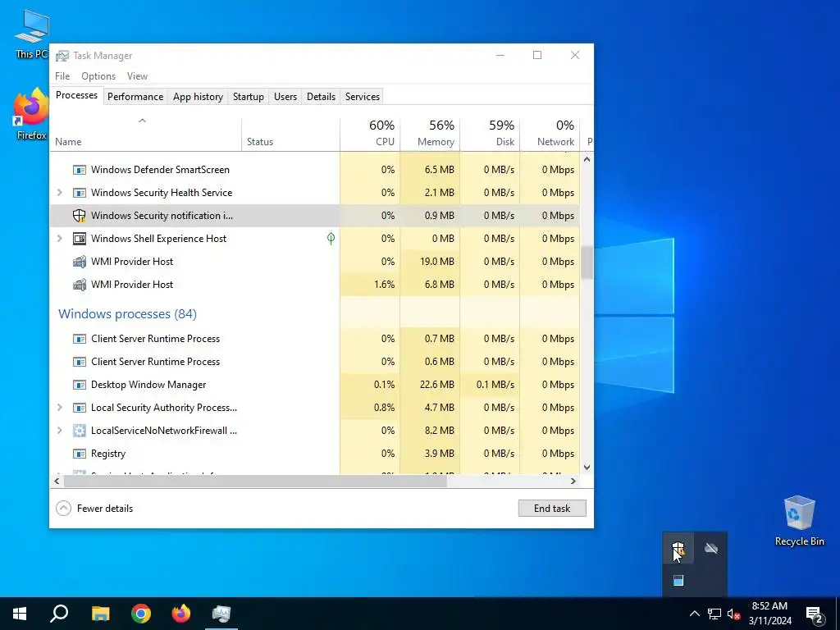Click the Local Security Authority Process icon

coord(80,409)
